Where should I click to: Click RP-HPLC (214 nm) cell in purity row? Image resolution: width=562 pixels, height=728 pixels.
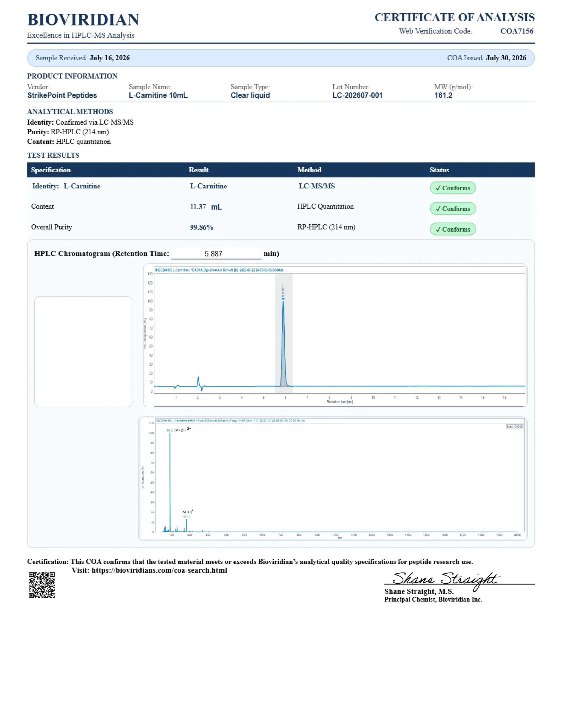[326, 227]
